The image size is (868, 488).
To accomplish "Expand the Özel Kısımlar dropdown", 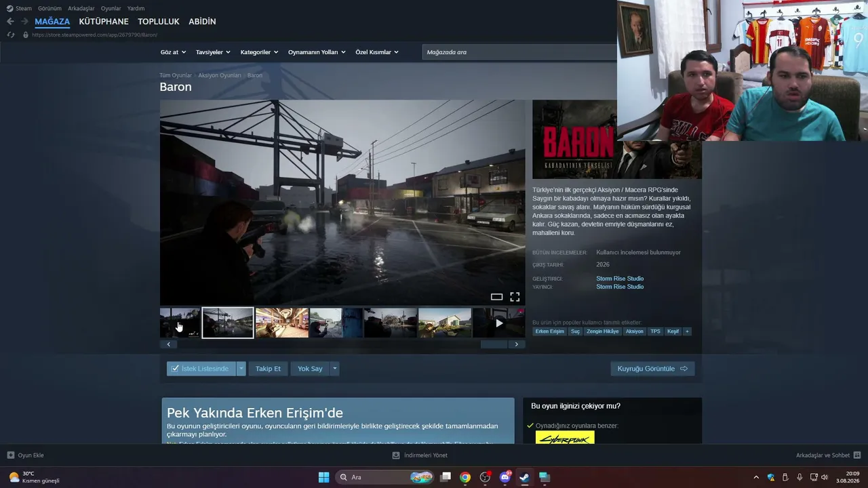I will [x=377, y=52].
